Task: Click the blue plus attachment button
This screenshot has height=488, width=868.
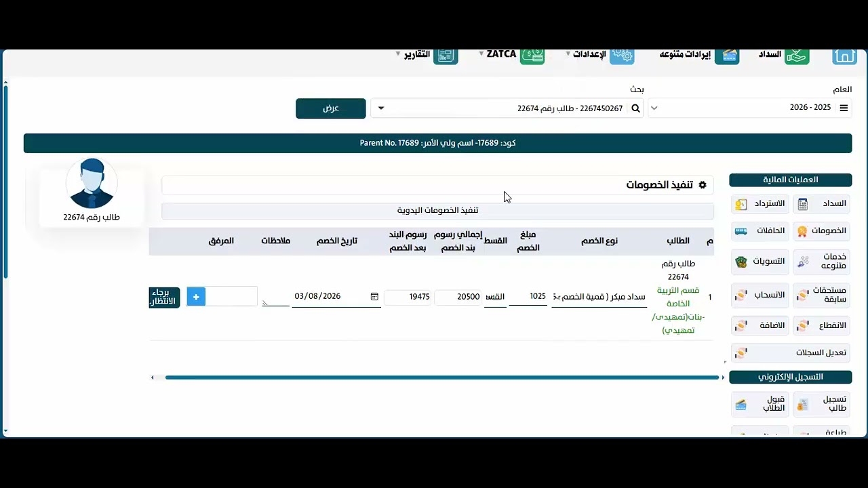Action: pyautogui.click(x=196, y=296)
